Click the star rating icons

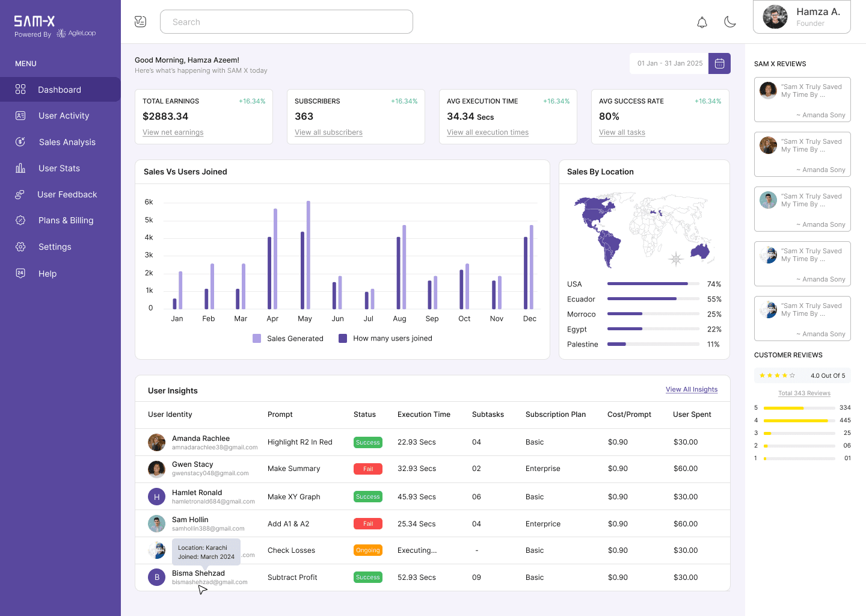coord(777,375)
